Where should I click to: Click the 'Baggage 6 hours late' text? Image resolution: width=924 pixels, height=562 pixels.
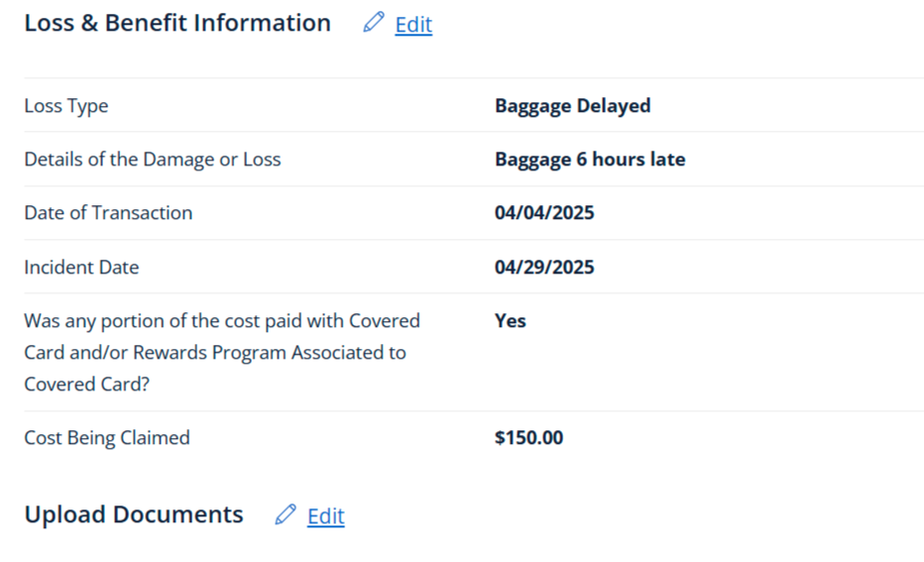click(x=590, y=159)
